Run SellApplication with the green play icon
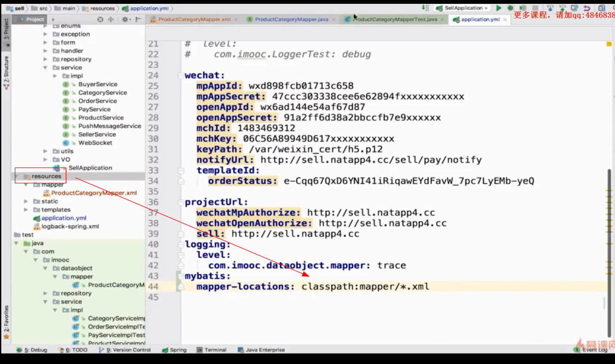This screenshot has height=364, width=615. (x=498, y=8)
